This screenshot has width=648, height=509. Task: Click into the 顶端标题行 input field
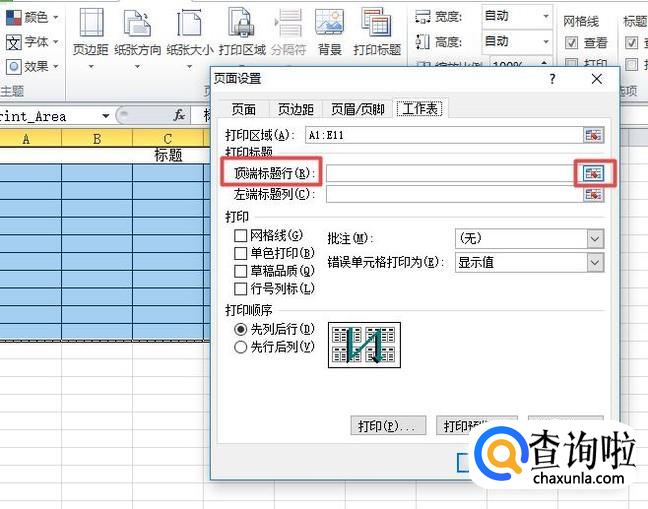coord(452,173)
